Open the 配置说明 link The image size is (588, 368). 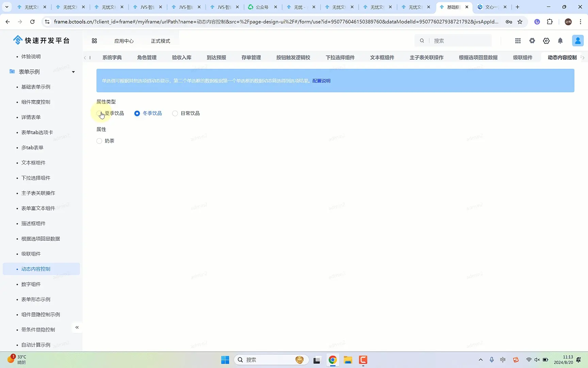(321, 81)
